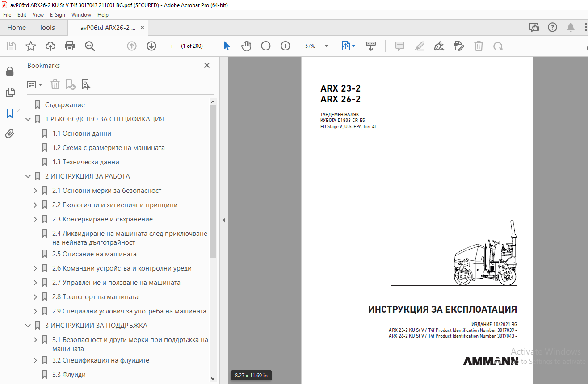This screenshot has height=384, width=588.
Task: Find the current bookmark
Action: coord(86,84)
